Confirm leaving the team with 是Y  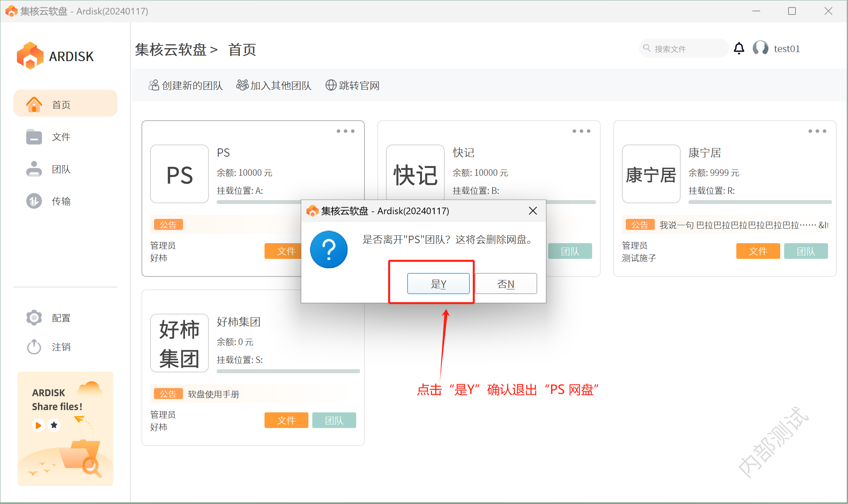pos(438,284)
